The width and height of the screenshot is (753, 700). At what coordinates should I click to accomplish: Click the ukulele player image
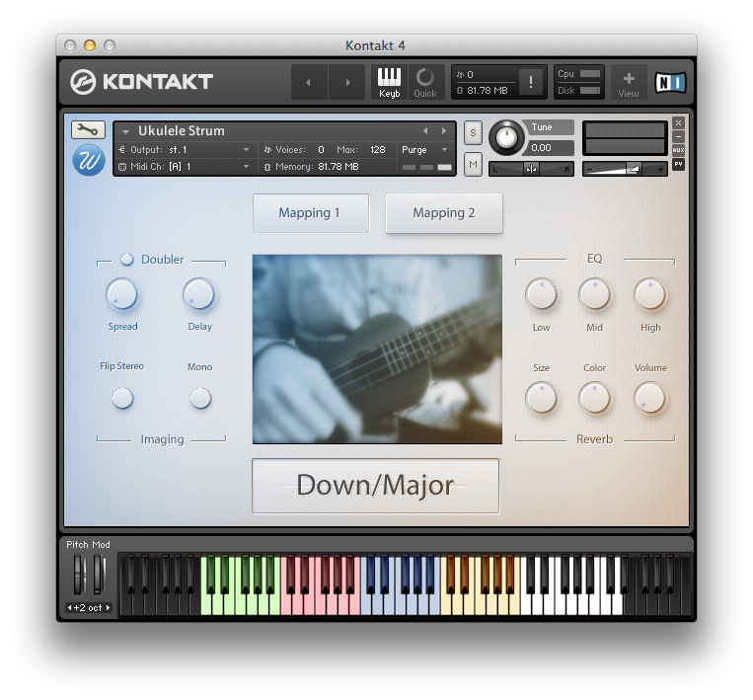(376, 349)
